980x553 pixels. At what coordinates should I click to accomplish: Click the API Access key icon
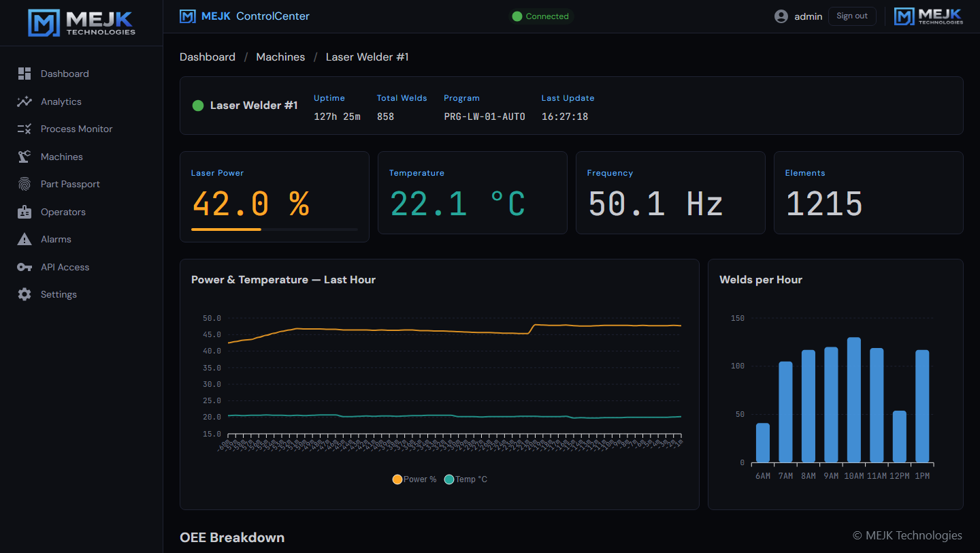[24, 267]
